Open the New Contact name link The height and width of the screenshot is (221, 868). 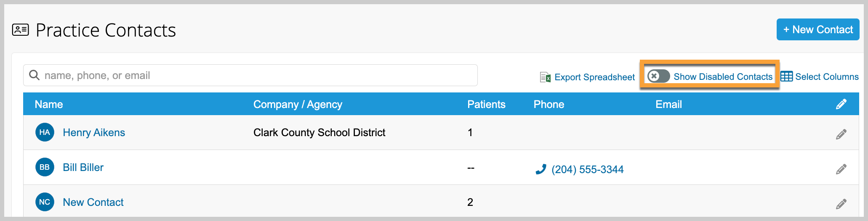[x=93, y=203]
